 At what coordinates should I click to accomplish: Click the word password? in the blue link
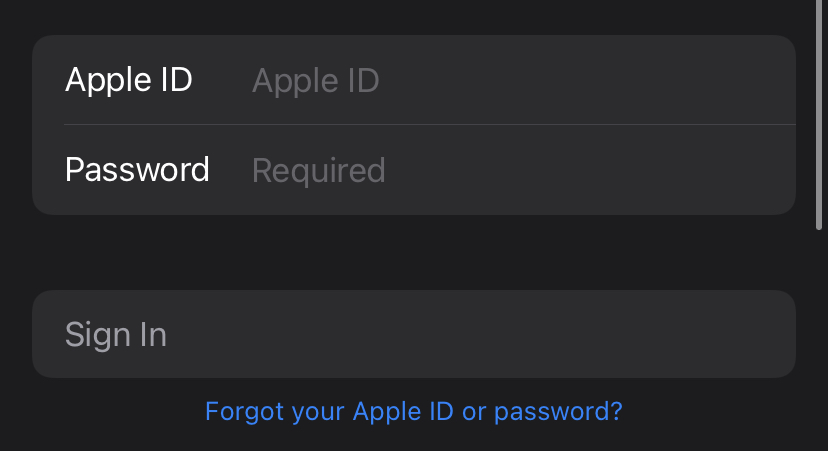pos(558,412)
